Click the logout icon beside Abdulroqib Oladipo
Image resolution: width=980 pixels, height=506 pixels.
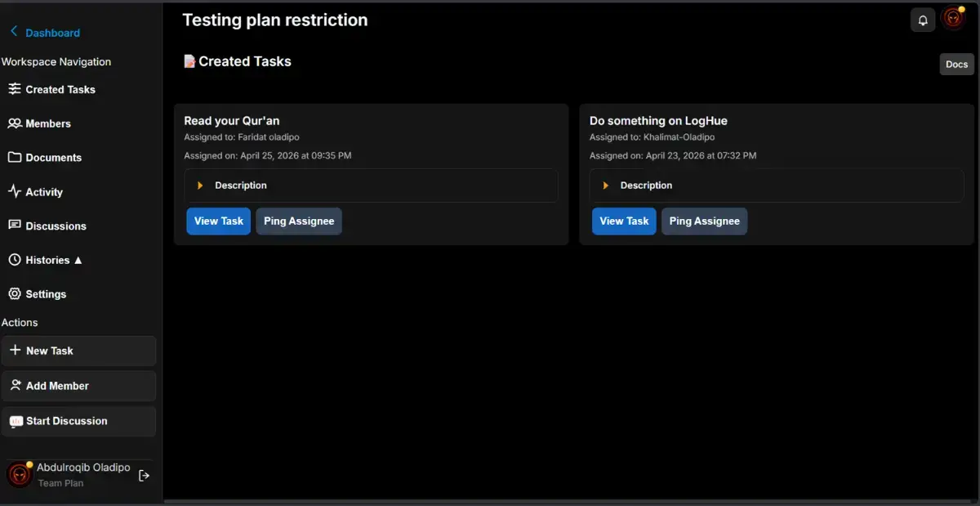144,475
